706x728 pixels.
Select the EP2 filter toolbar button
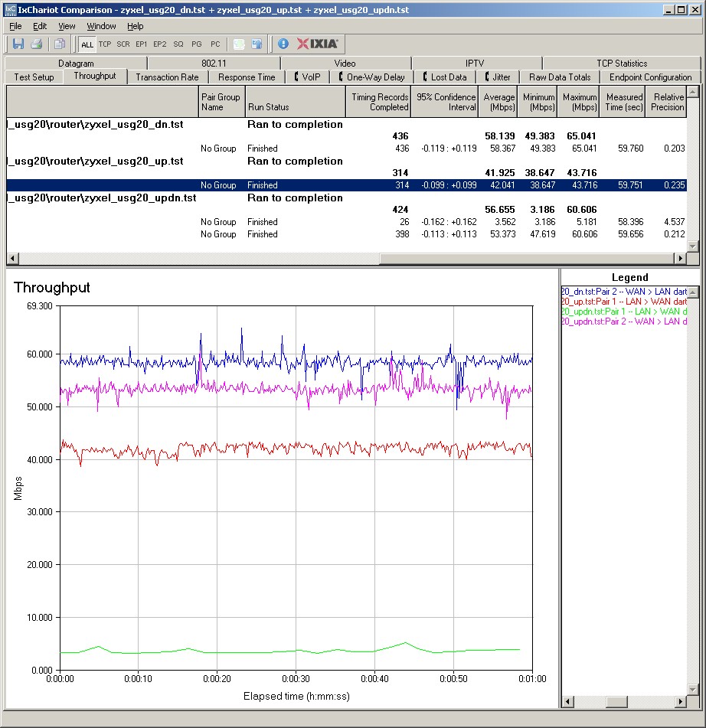tap(160, 44)
